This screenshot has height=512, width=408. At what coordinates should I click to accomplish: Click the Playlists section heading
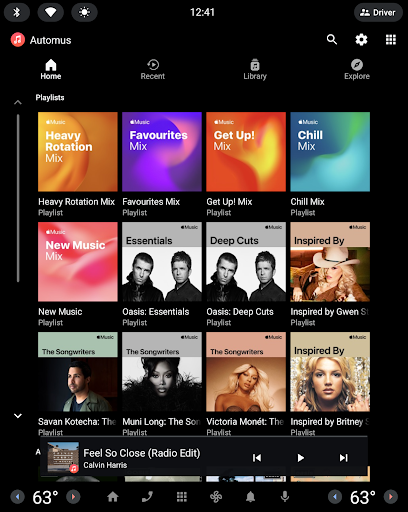(50, 98)
